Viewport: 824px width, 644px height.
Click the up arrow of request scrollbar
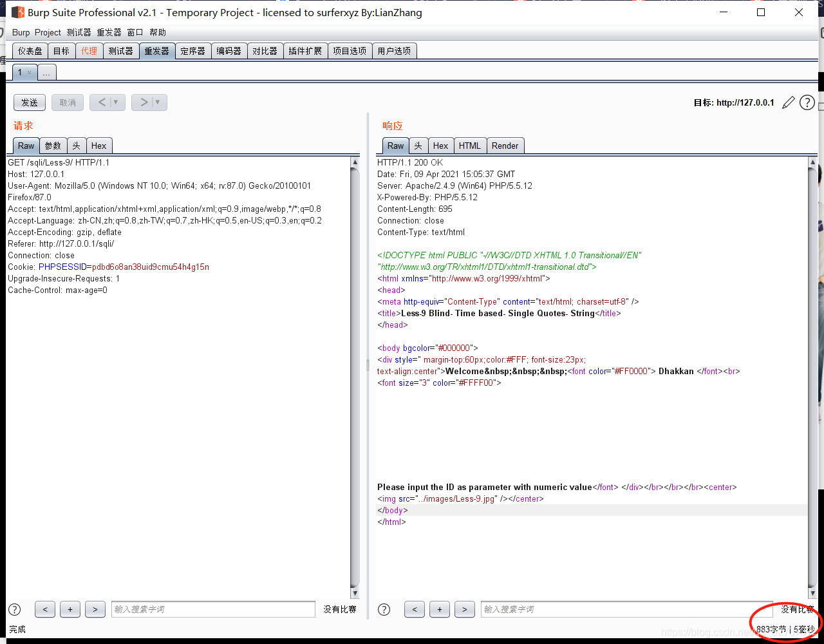tap(355, 162)
